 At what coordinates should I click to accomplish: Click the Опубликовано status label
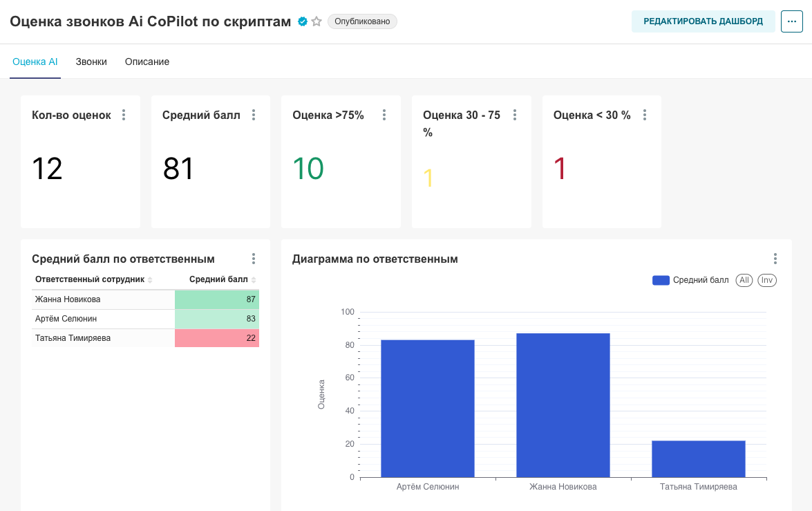click(x=362, y=21)
